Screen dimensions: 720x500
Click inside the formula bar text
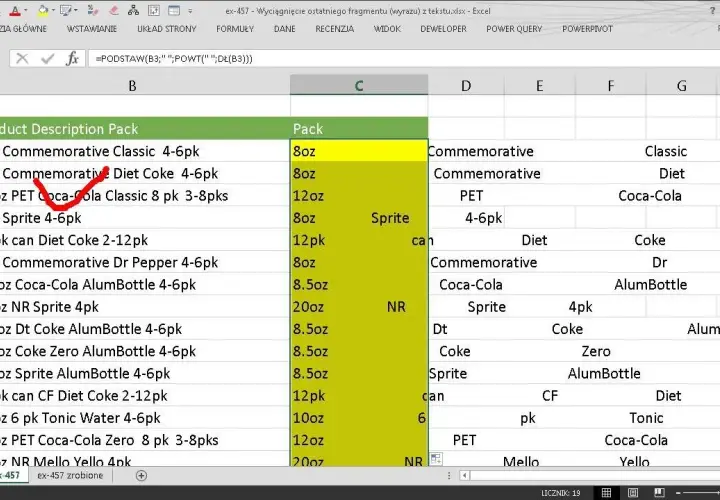click(x=174, y=59)
